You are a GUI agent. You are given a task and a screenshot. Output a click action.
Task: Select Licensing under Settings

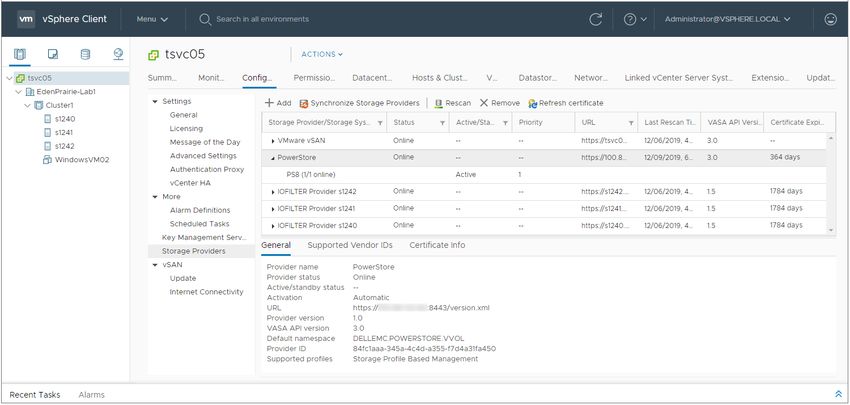[x=186, y=128]
